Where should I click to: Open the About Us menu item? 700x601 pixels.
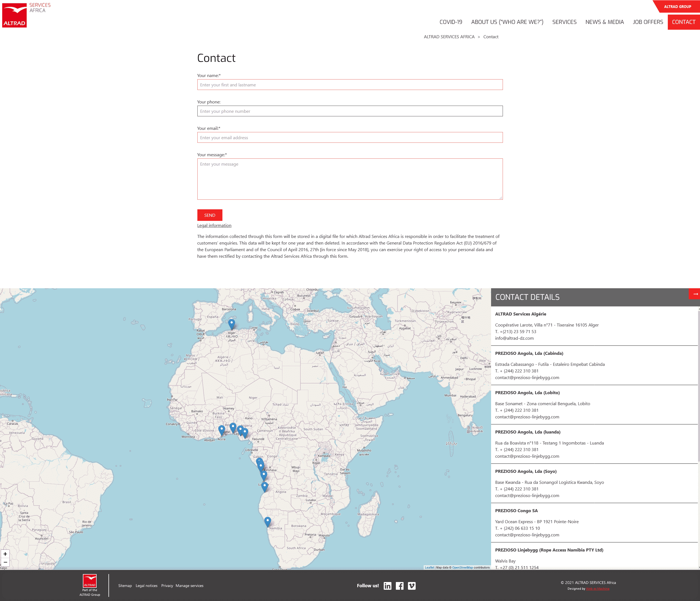pyautogui.click(x=507, y=22)
